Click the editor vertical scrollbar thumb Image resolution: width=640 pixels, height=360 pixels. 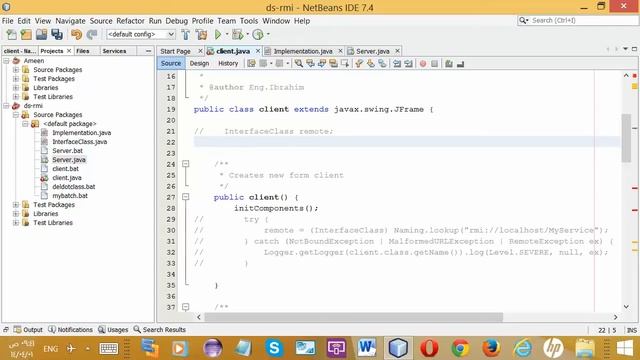[626, 138]
